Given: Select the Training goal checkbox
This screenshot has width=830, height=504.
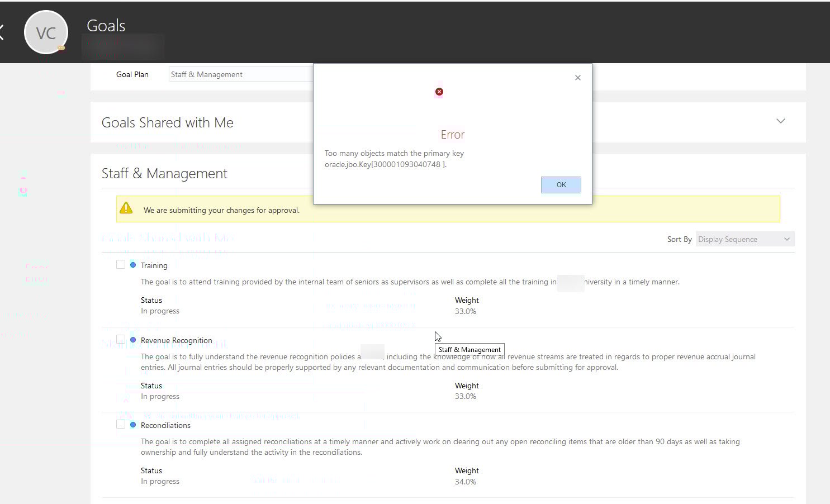Looking at the screenshot, I should [x=120, y=264].
